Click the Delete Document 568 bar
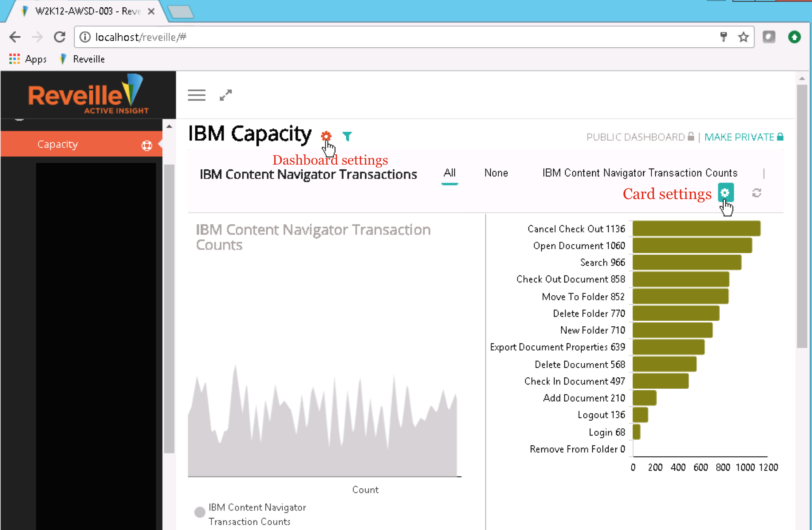Screen dimensions: 812x530 point(664,364)
